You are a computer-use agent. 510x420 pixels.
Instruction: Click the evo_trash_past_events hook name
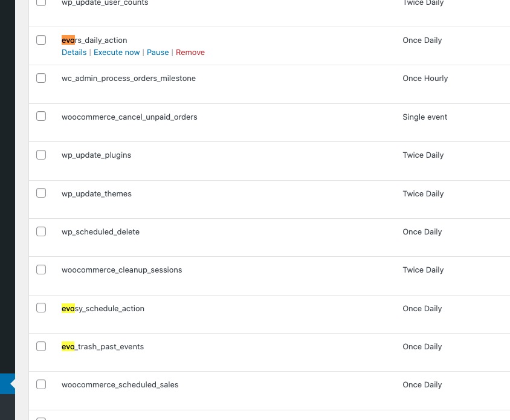coord(103,346)
